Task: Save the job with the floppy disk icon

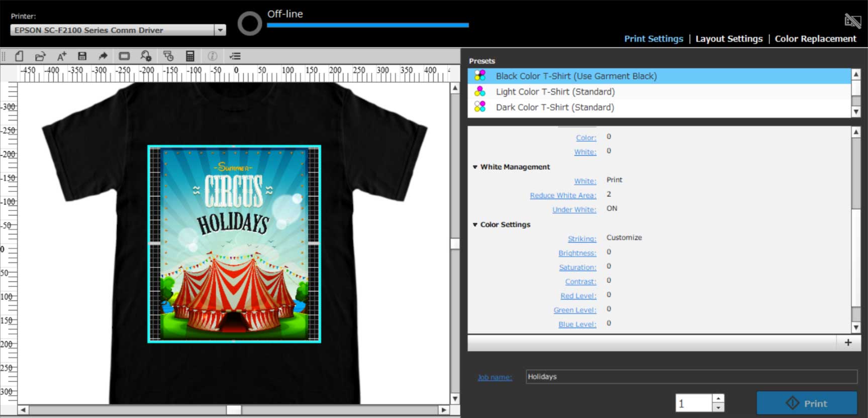Action: pos(82,56)
